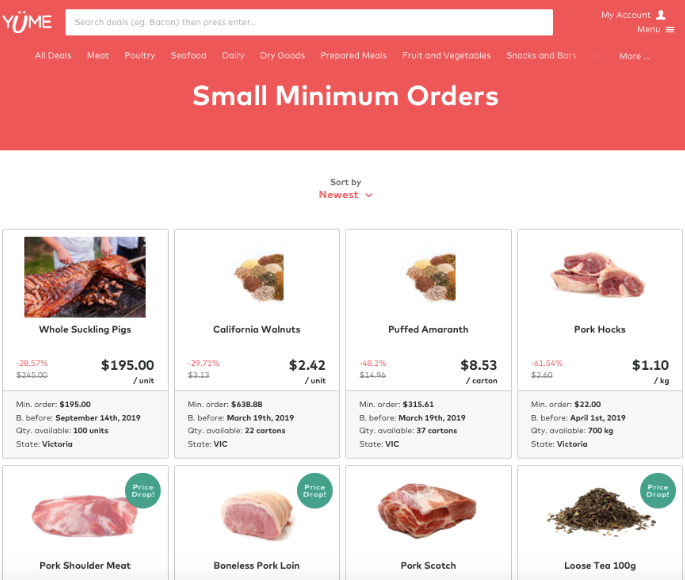
Task: Click the YUME logo
Action: [x=27, y=22]
